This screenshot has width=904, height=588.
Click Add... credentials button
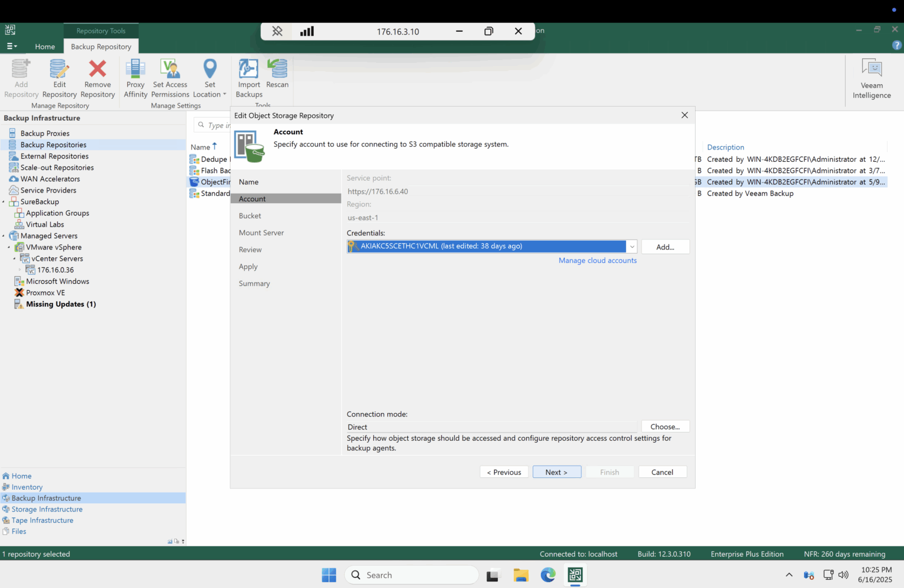click(x=665, y=247)
